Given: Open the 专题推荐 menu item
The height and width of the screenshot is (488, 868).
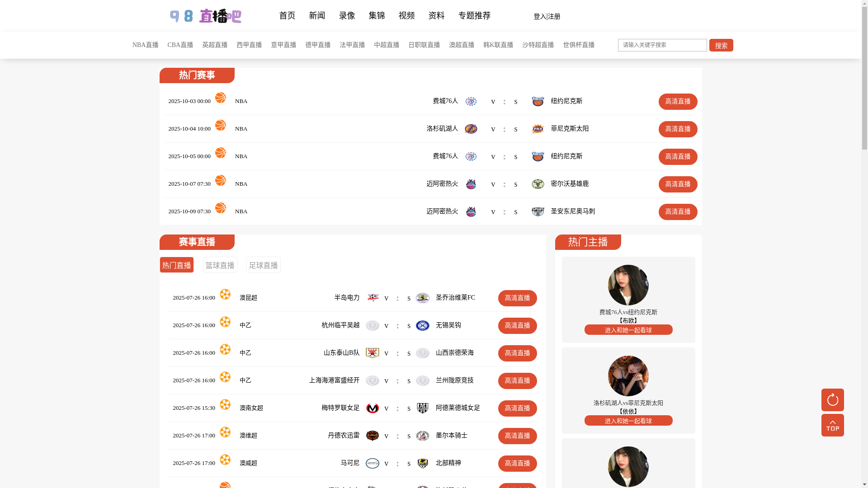Looking at the screenshot, I should coord(474,16).
